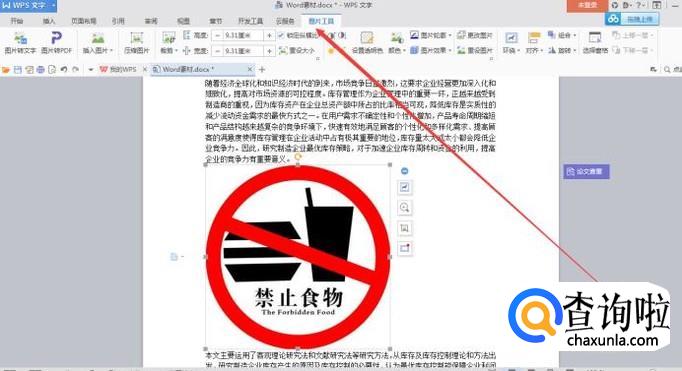This screenshot has height=371, width=682.
Task: Click 设置透明色 set transparent color icon
Action: [x=367, y=43]
